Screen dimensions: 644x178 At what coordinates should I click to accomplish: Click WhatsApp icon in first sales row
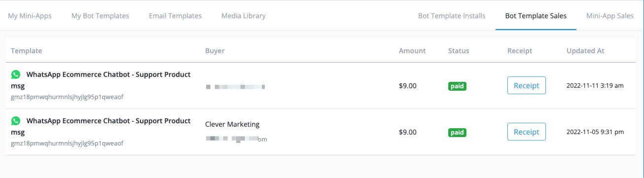tap(16, 74)
